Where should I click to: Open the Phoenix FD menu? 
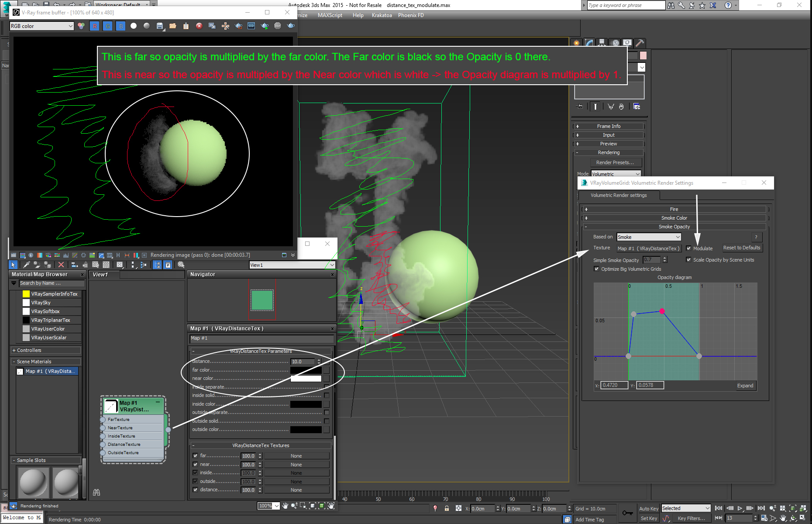tap(411, 15)
